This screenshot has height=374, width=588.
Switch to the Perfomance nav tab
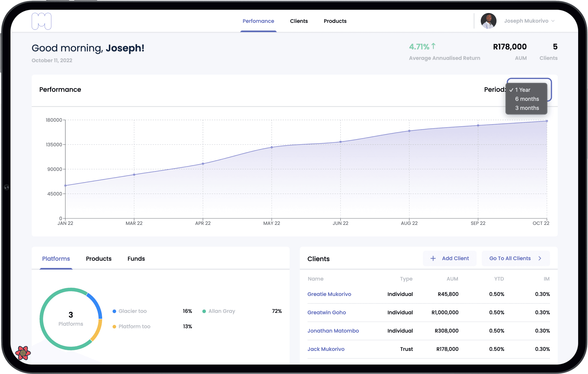(258, 21)
